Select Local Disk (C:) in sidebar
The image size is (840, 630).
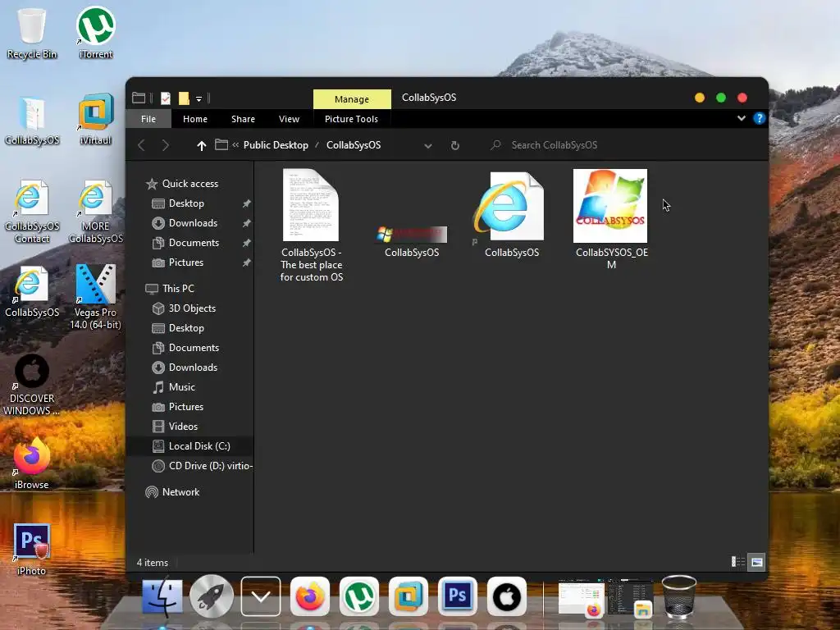click(190, 446)
